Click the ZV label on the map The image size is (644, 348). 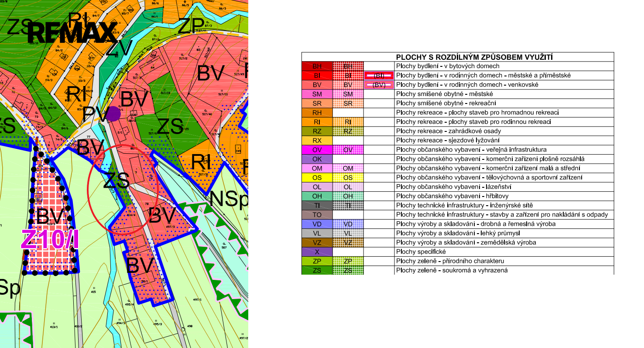[x=118, y=49]
